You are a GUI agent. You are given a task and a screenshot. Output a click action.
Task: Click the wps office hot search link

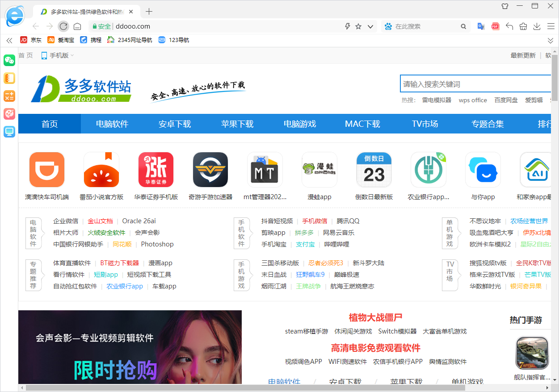473,100
